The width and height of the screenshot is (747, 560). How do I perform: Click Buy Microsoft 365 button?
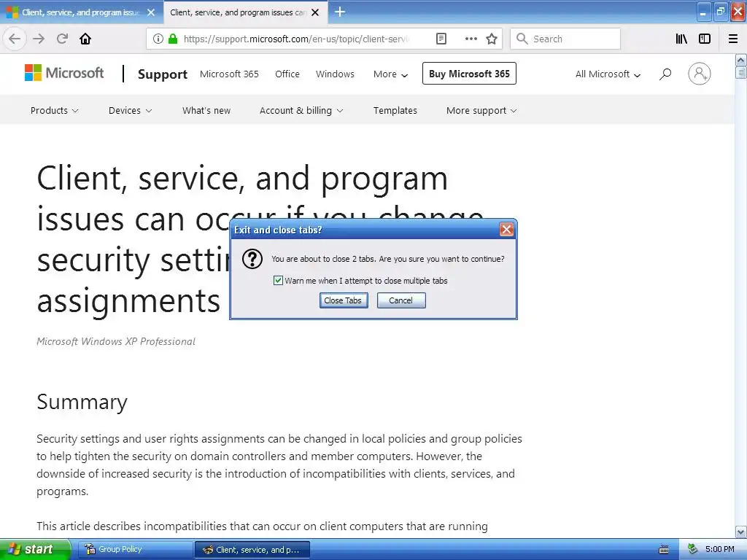tap(469, 74)
